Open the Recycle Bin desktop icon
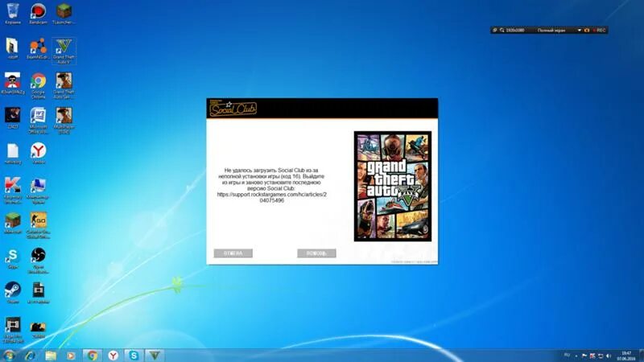This screenshot has height=362, width=644. tap(13, 14)
